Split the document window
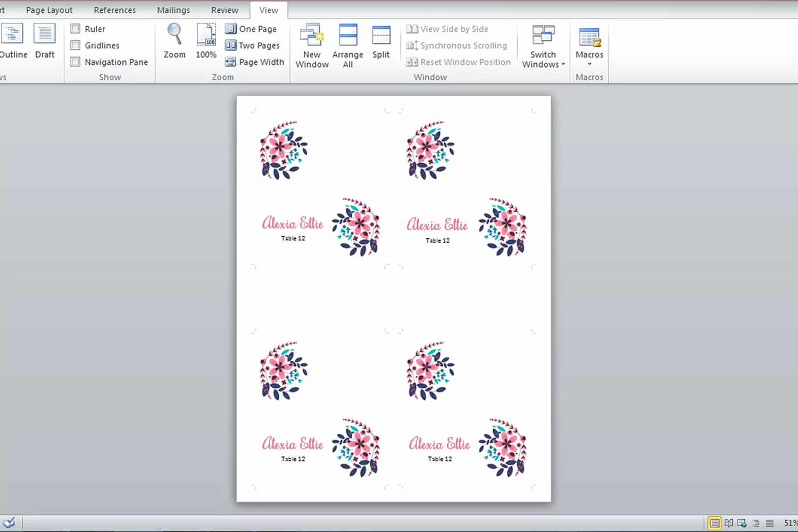This screenshot has height=532, width=798. click(381, 41)
